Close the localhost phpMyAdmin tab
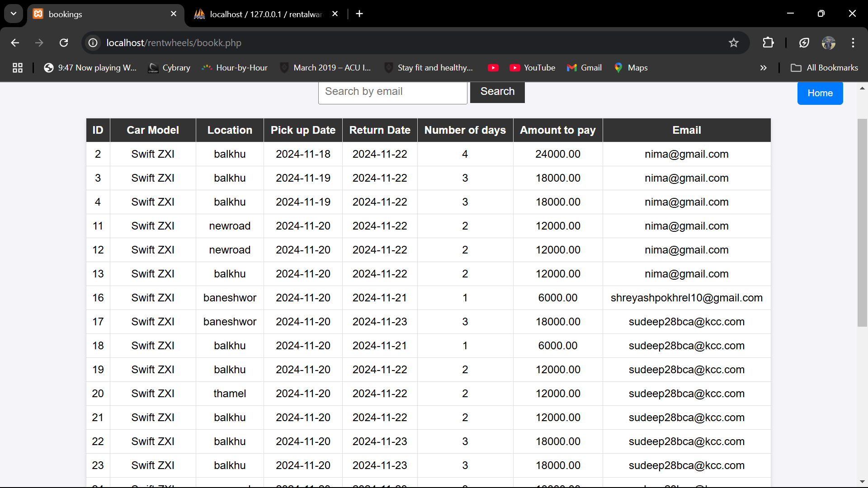 click(x=335, y=14)
